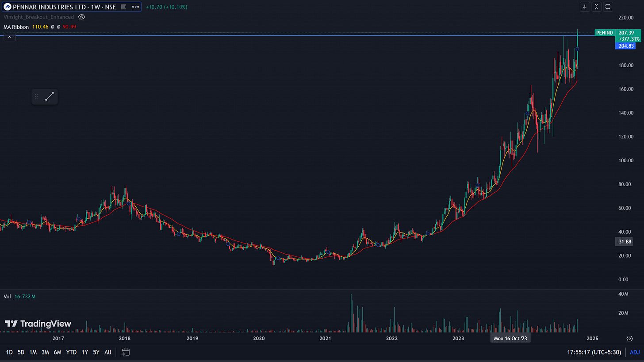The image size is (644, 362).
Task: Click the down-arrow pane button at top right
Action: (x=585, y=7)
